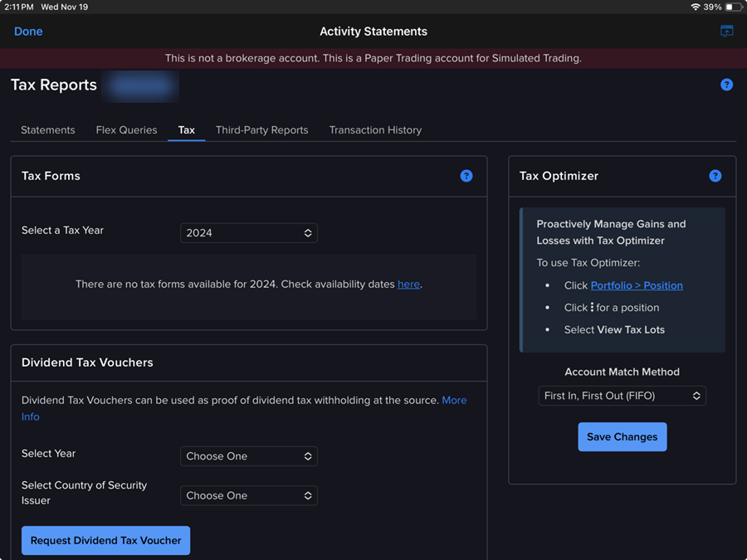
Task: Go to Third-Party Reports tab
Action: coord(261,130)
